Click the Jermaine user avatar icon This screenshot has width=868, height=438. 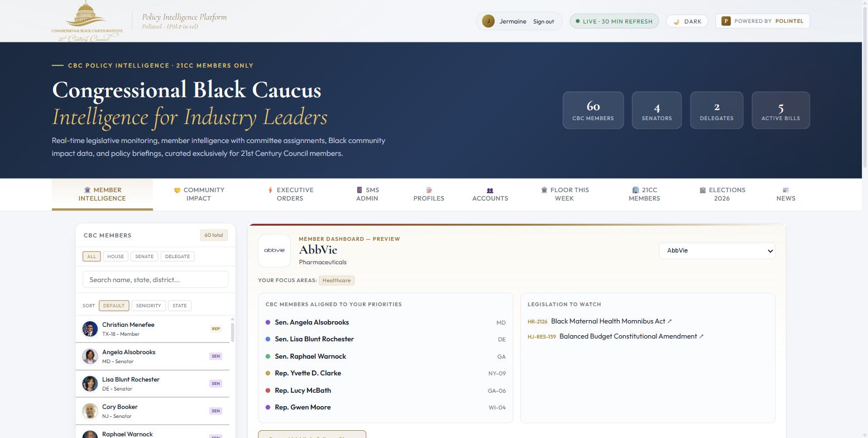[488, 21]
